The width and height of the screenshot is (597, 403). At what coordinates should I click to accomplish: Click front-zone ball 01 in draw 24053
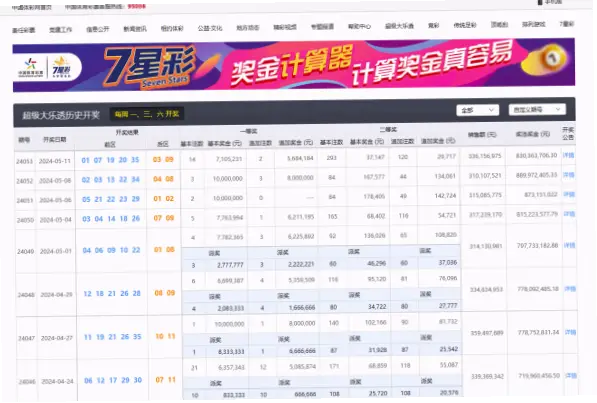coord(85,160)
